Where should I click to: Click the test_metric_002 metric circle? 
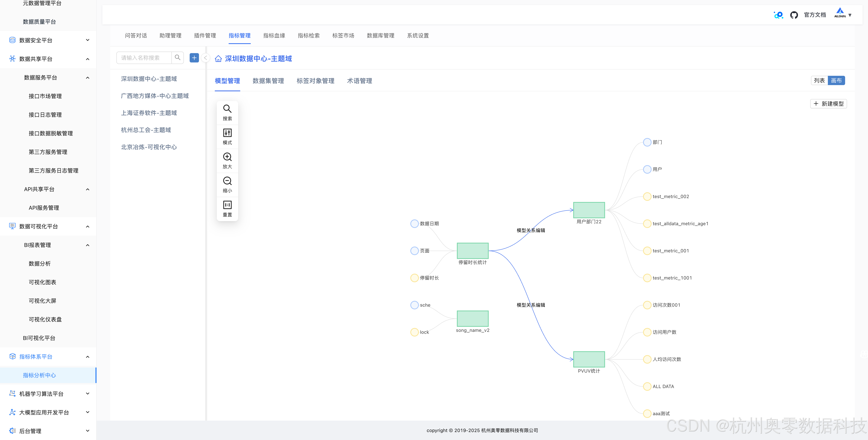coord(647,196)
